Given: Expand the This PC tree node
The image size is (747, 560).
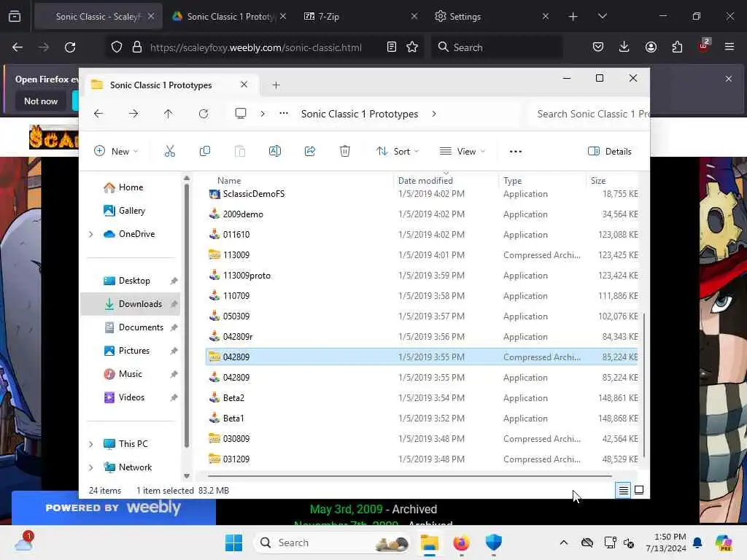Looking at the screenshot, I should click(x=91, y=444).
